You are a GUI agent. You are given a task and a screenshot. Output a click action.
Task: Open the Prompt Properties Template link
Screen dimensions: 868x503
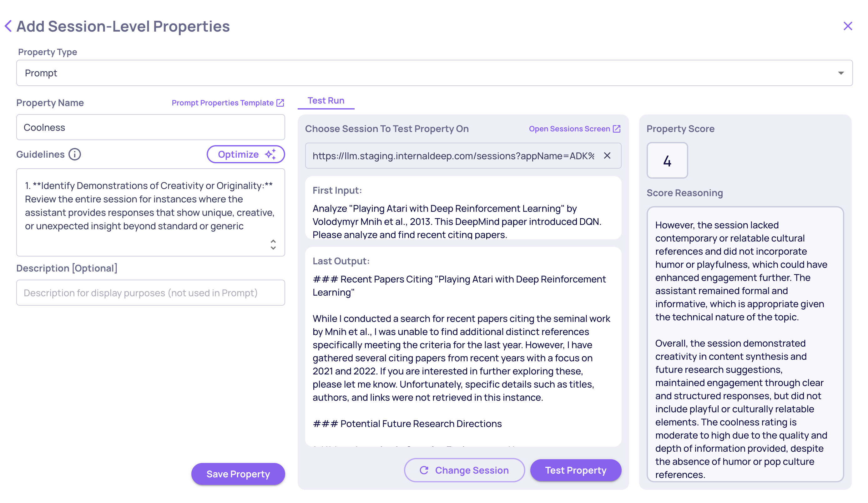pos(223,103)
